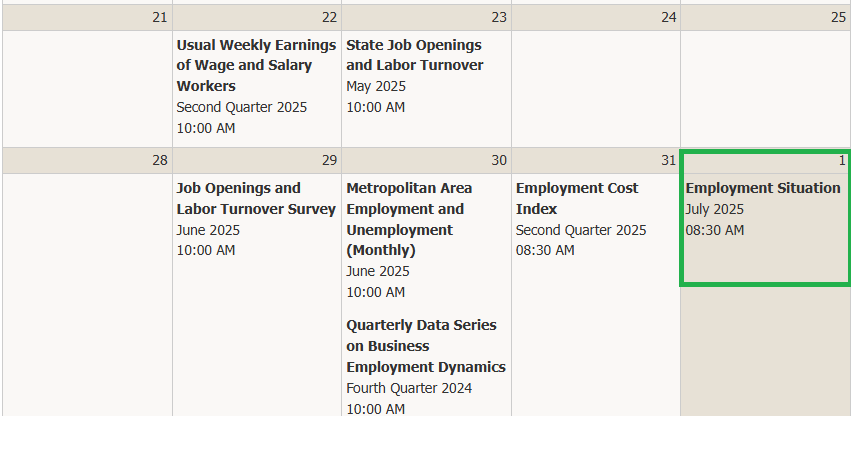Open the Employment Cost Index release

tap(577, 198)
